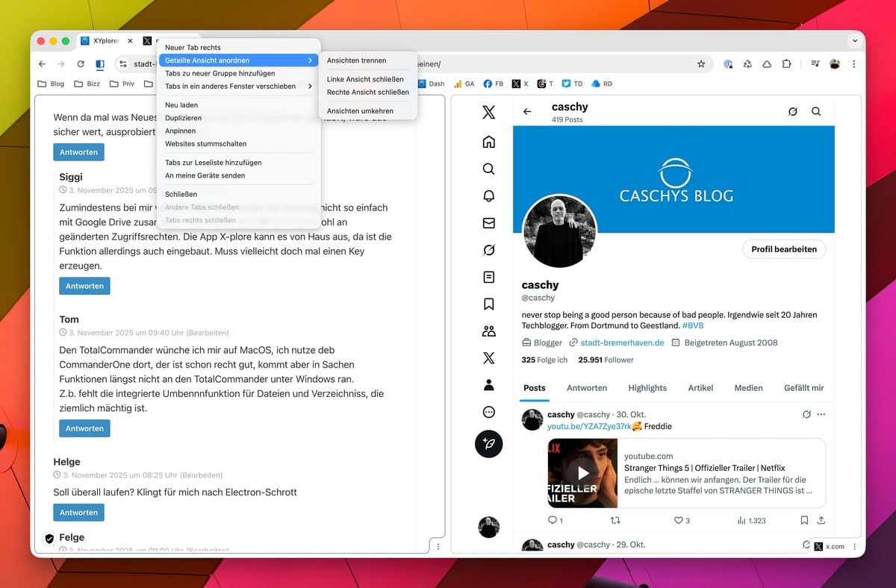Viewport: 896px width, 588px height.
Task: Select 'Ansichten umkehren' in the submenu
Action: click(x=360, y=111)
